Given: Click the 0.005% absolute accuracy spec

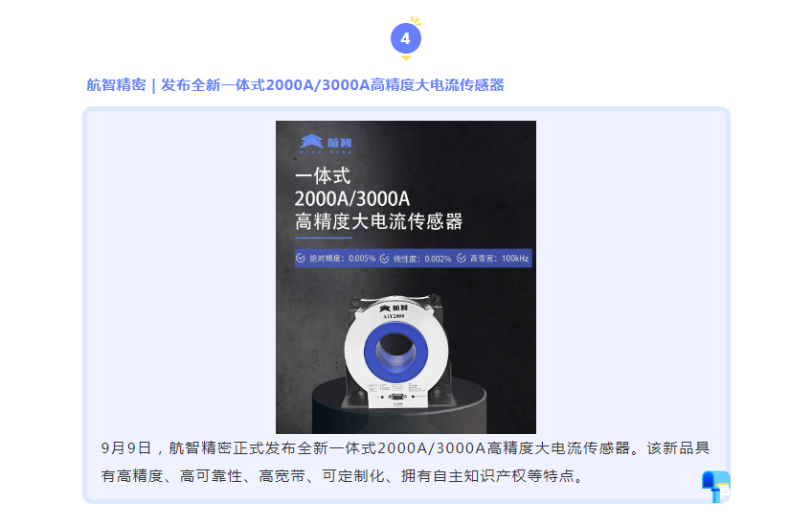Looking at the screenshot, I should [x=362, y=258].
